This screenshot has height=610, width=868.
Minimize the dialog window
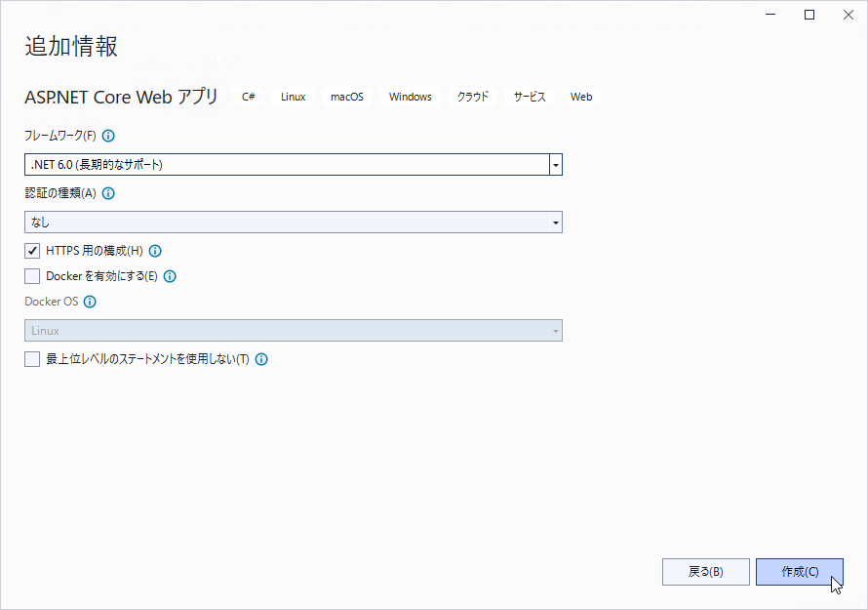pyautogui.click(x=770, y=15)
